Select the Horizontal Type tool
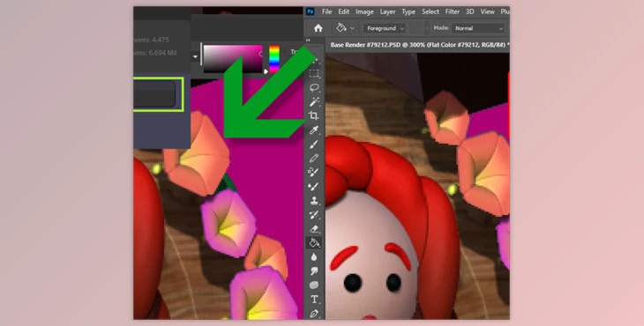The width and height of the screenshot is (644, 326). 314,300
